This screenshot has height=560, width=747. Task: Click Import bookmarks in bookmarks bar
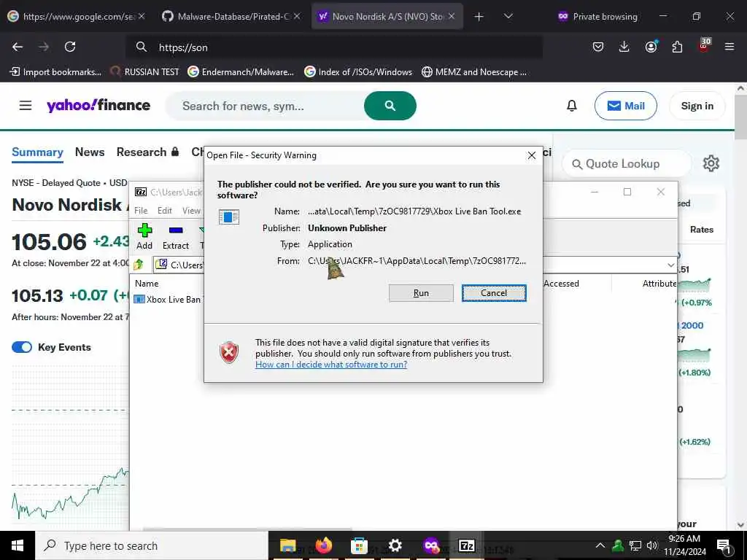(x=55, y=72)
